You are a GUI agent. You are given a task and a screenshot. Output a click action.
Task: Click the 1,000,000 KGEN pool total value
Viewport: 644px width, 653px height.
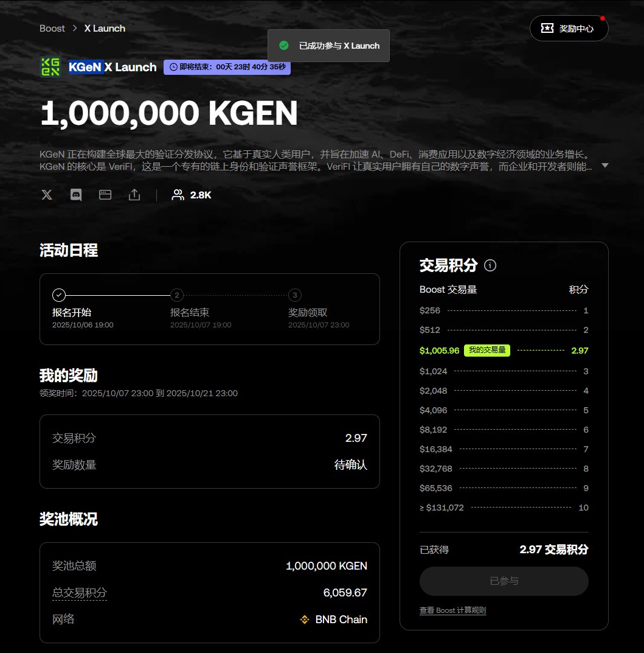[327, 566]
